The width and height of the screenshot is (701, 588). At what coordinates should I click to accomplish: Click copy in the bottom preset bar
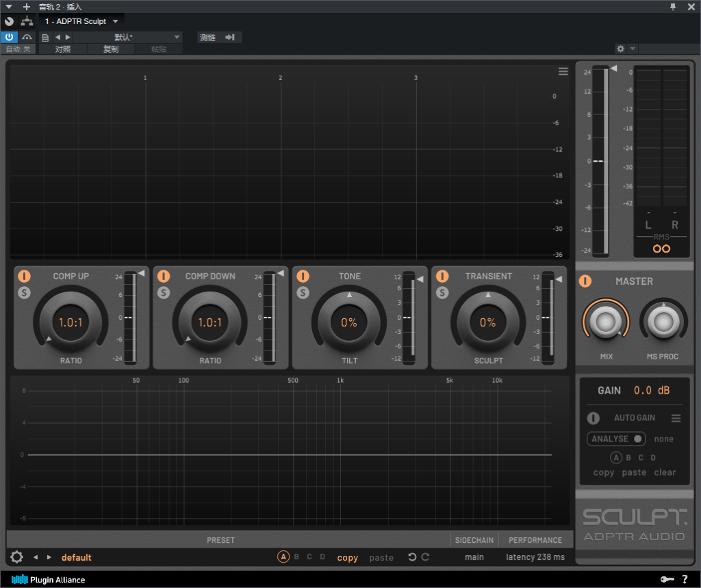[x=347, y=558]
